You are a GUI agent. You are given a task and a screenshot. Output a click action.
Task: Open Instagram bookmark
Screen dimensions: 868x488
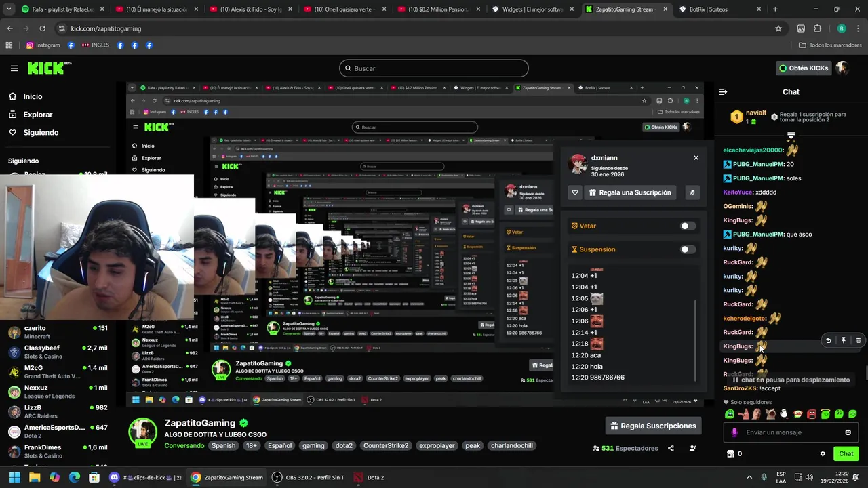pyautogui.click(x=43, y=45)
